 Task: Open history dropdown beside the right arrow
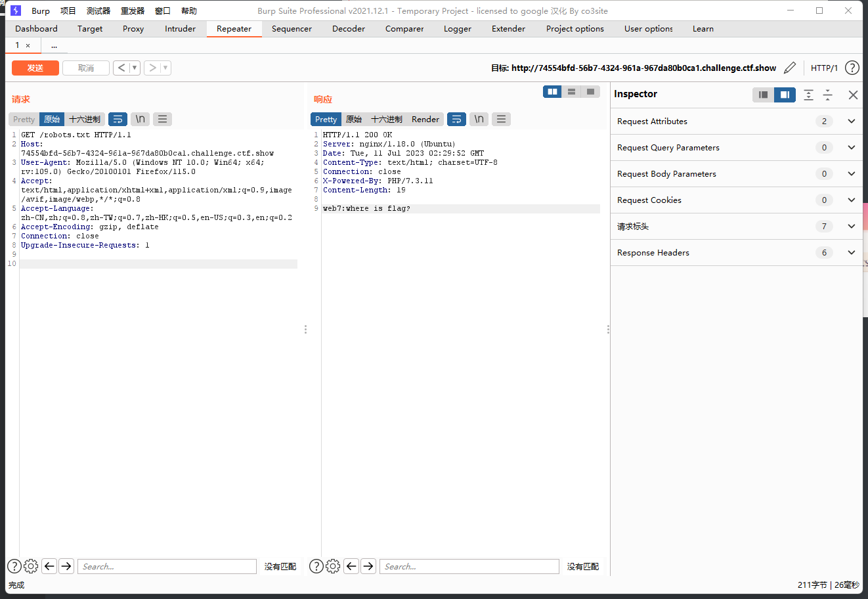165,68
